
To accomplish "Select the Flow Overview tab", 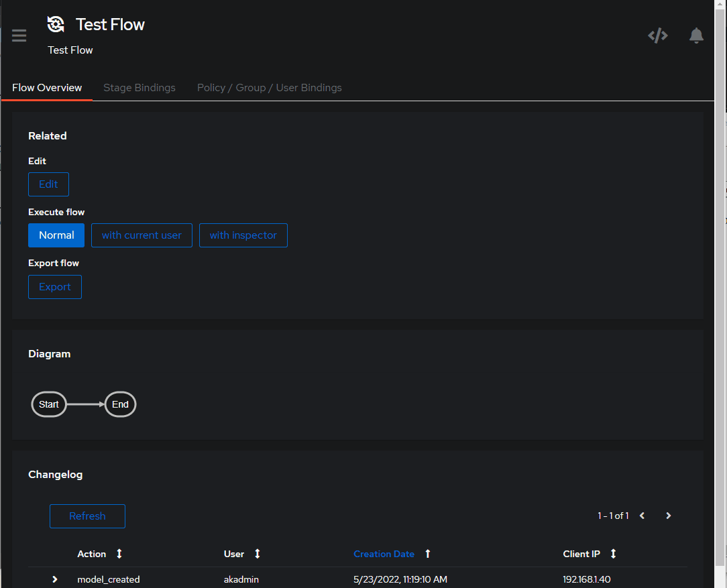I will [x=46, y=87].
